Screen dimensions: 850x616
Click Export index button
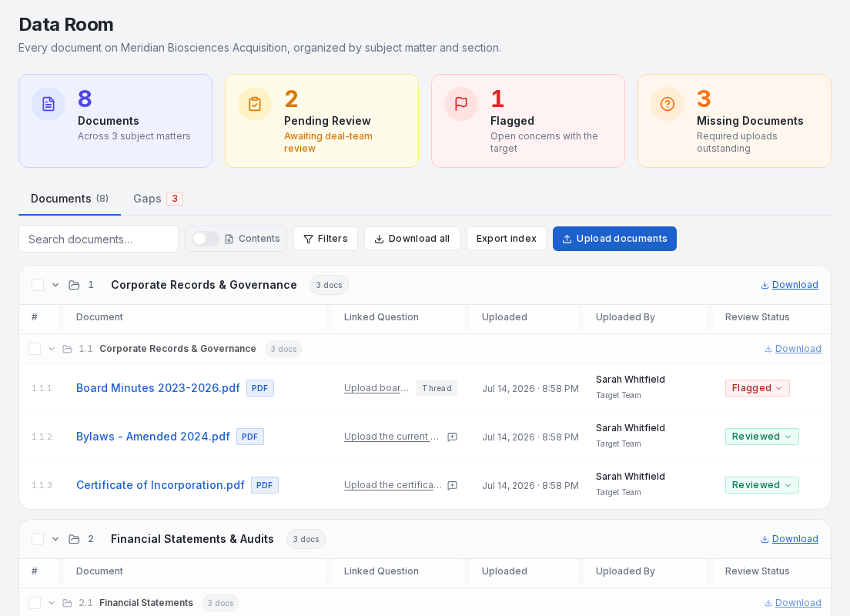(507, 239)
